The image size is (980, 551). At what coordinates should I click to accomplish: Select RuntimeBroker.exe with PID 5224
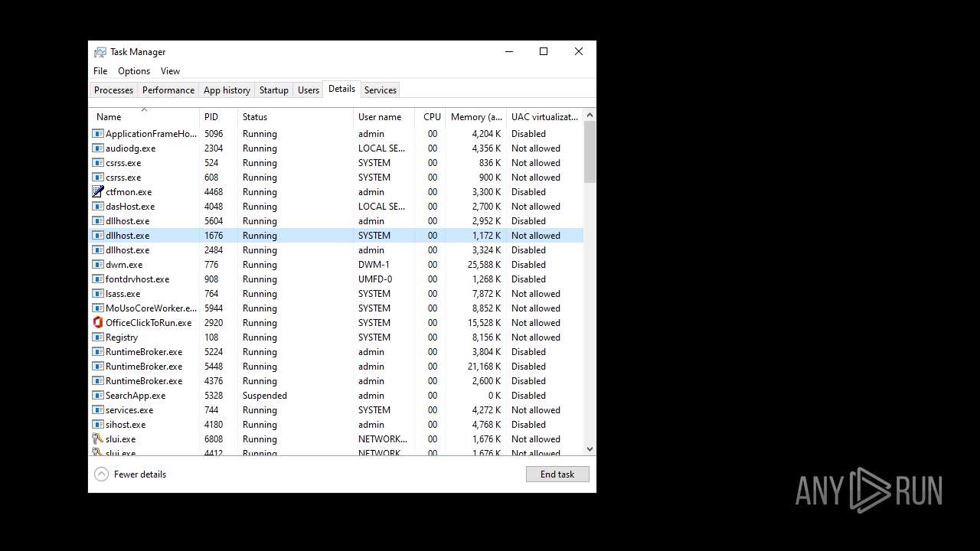[336, 352]
